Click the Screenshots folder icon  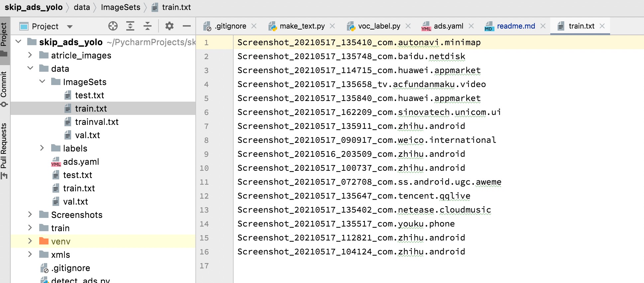click(x=44, y=214)
